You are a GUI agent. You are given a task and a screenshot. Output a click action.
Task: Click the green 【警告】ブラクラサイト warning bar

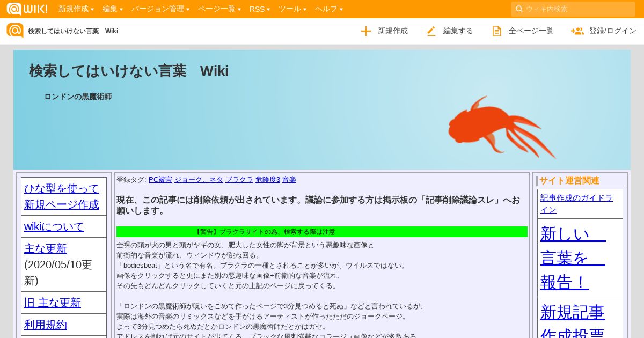(322, 232)
